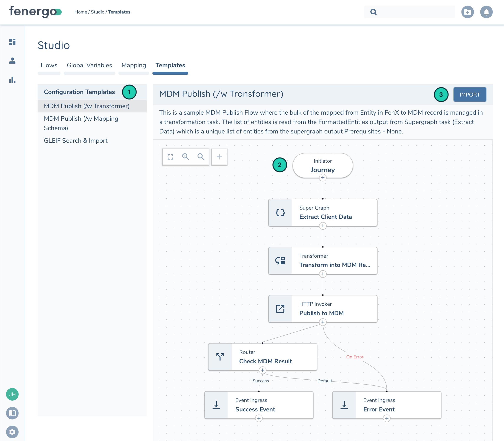
Task: Expand plus under the Initiator Journey node
Action: click(322, 178)
